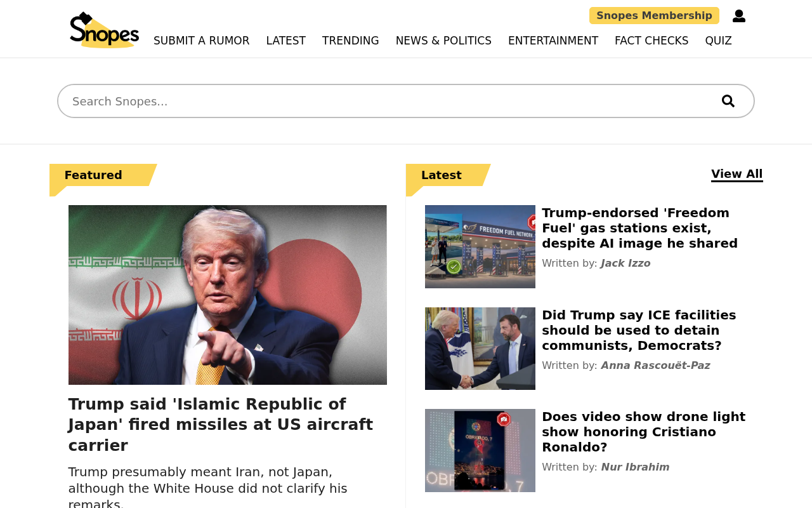Image resolution: width=812 pixels, height=508 pixels.
Task: Open Freedom Fuel gas station thumbnail
Action: 480,246
